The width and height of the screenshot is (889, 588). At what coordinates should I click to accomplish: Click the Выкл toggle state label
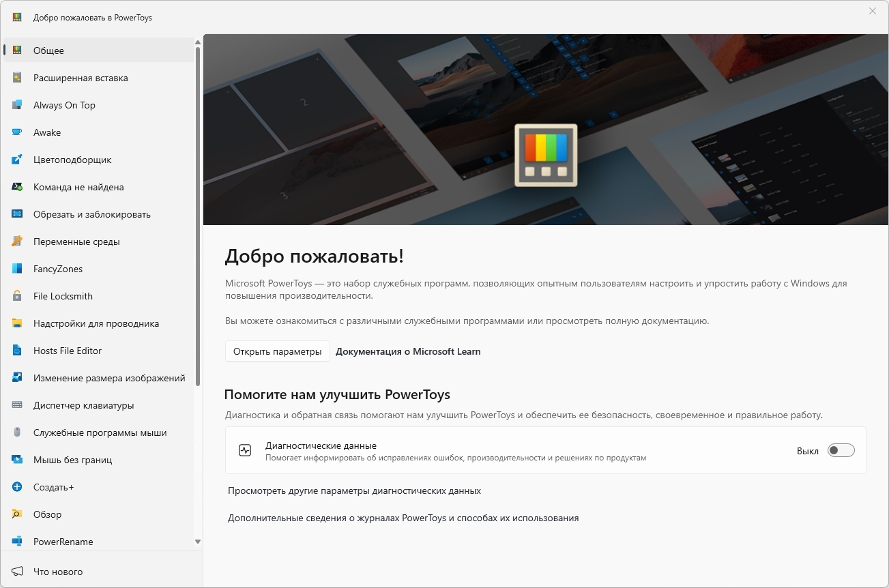tap(808, 451)
